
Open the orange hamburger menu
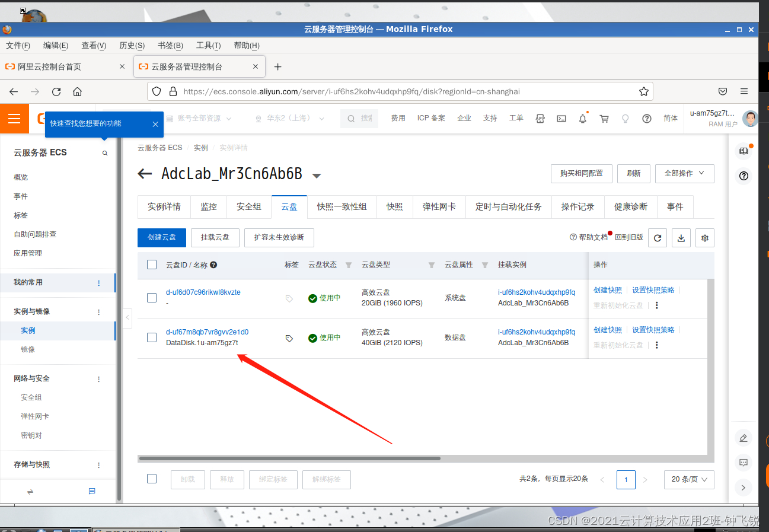(x=14, y=119)
